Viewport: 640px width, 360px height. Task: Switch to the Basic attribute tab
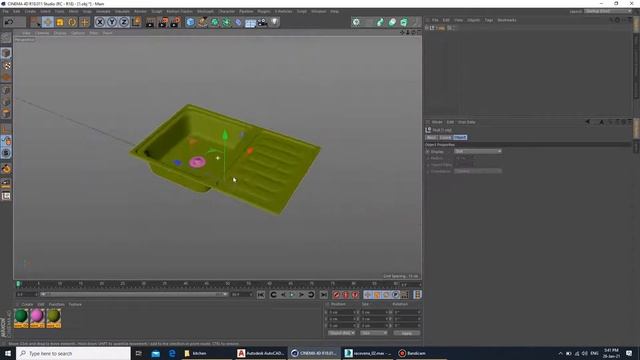pos(431,138)
